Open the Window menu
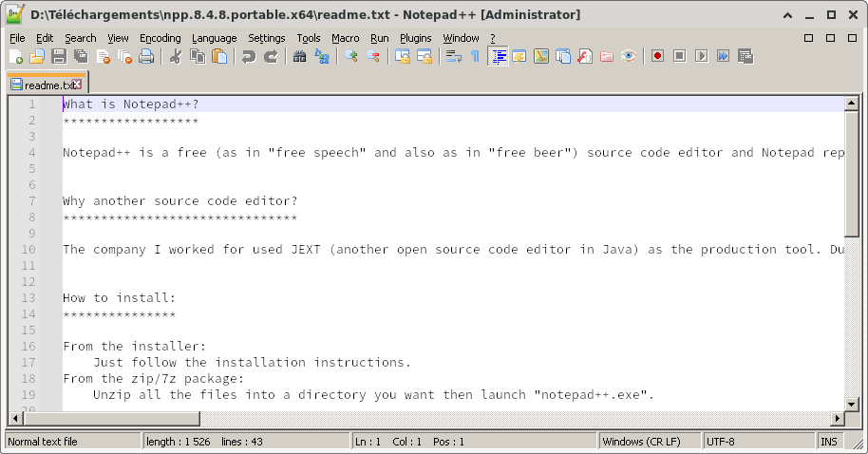The height and width of the screenshot is (454, 868). (461, 38)
